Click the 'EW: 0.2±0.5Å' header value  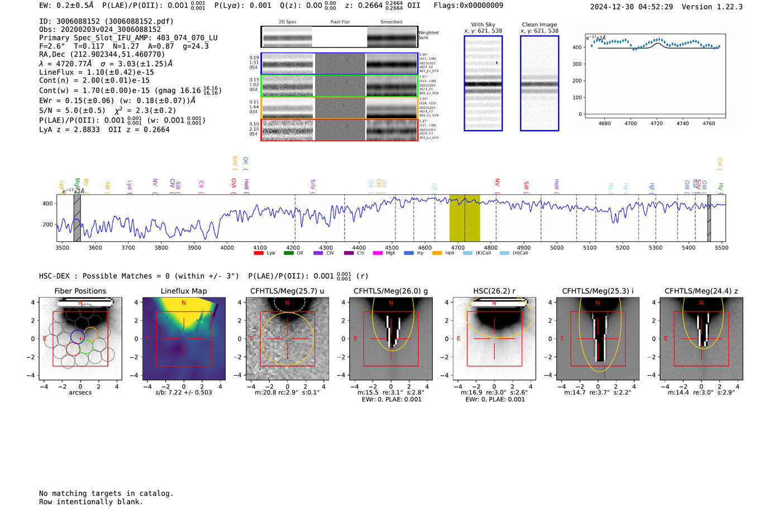point(66,6)
